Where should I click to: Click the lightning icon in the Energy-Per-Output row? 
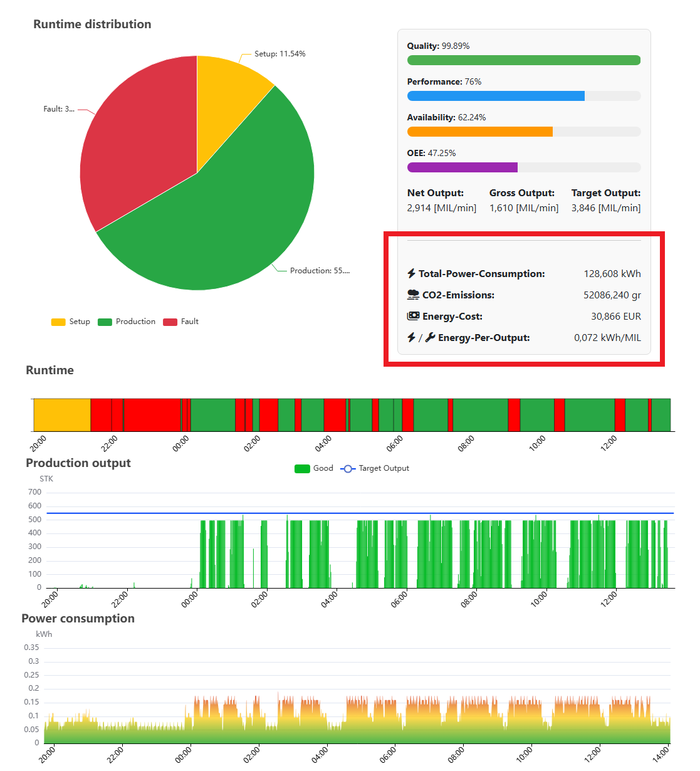tap(411, 338)
